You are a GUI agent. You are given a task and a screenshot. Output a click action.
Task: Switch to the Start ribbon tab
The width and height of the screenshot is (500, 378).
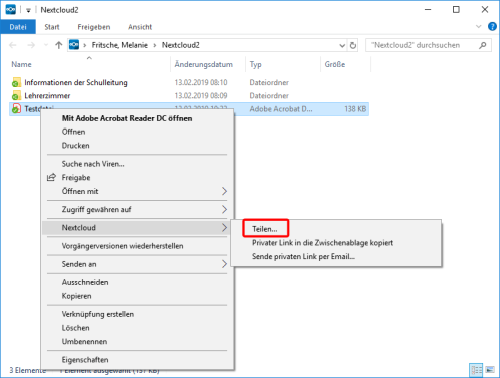click(x=52, y=27)
